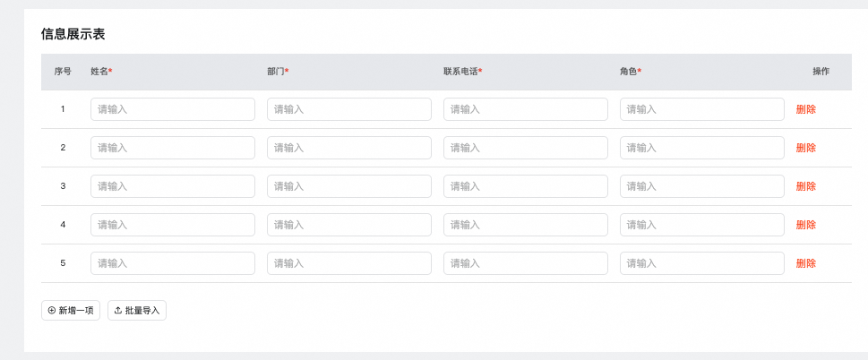Click 删除 on row 5
The height and width of the screenshot is (360, 868).
(805, 263)
